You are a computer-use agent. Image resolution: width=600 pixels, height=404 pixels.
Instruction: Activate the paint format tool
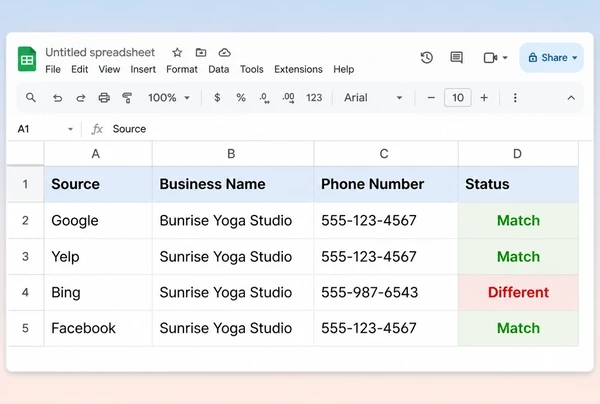127,98
